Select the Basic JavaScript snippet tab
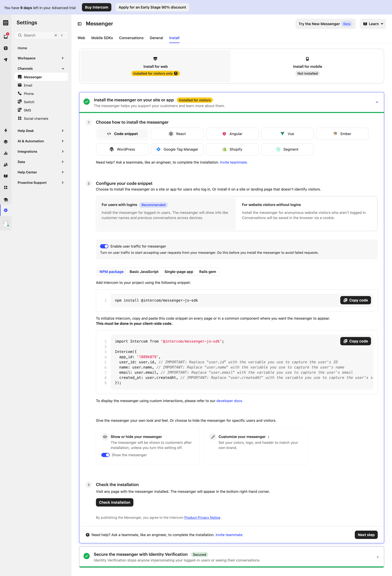392x576 pixels. pyautogui.click(x=144, y=272)
